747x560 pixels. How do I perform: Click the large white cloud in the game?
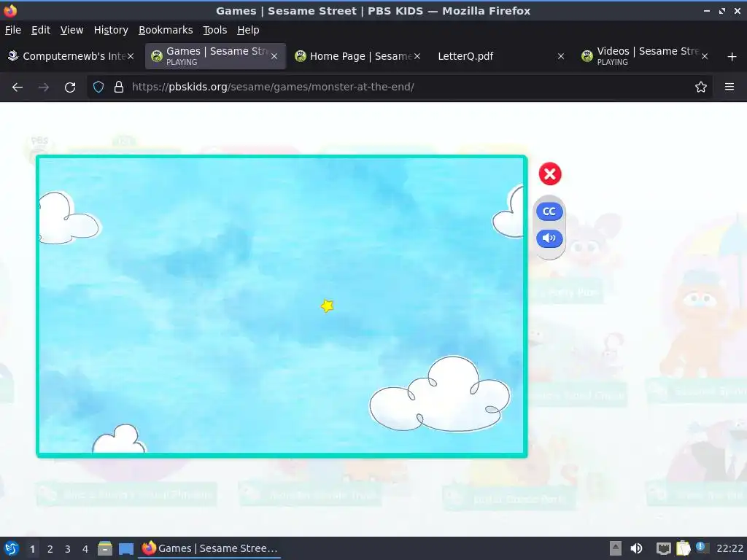[440, 394]
